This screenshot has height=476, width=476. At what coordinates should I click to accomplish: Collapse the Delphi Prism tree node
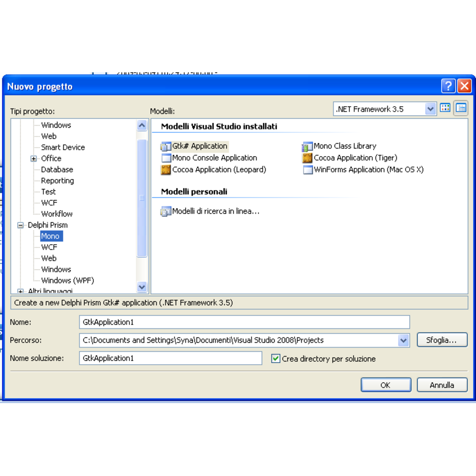pos(20,225)
